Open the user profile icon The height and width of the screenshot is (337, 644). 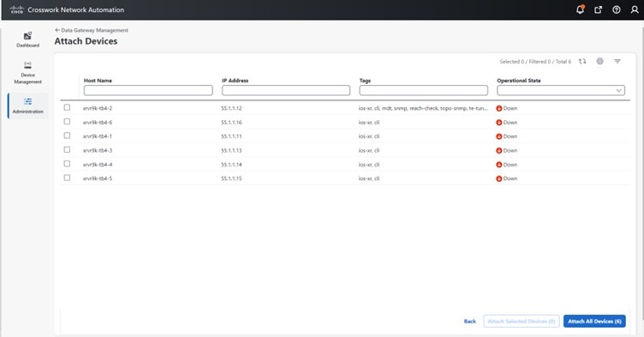635,10
